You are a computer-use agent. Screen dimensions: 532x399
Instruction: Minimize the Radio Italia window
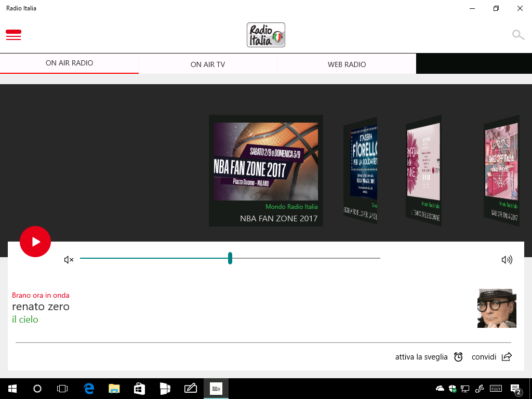472,8
